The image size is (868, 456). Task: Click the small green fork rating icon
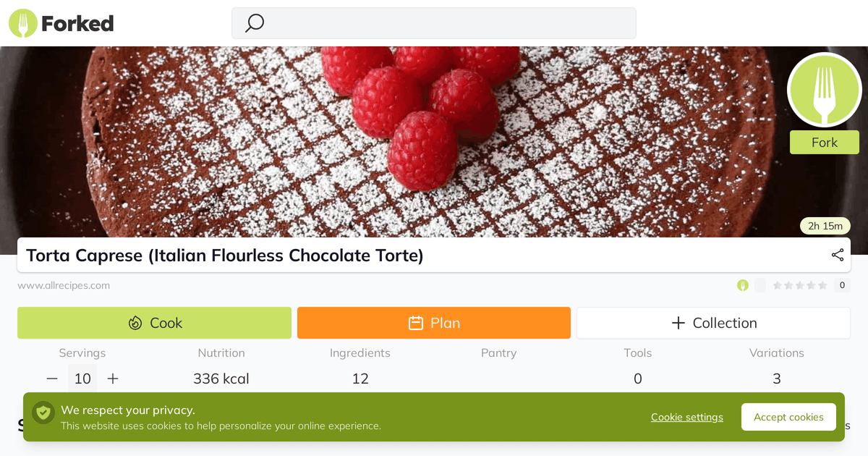point(743,285)
